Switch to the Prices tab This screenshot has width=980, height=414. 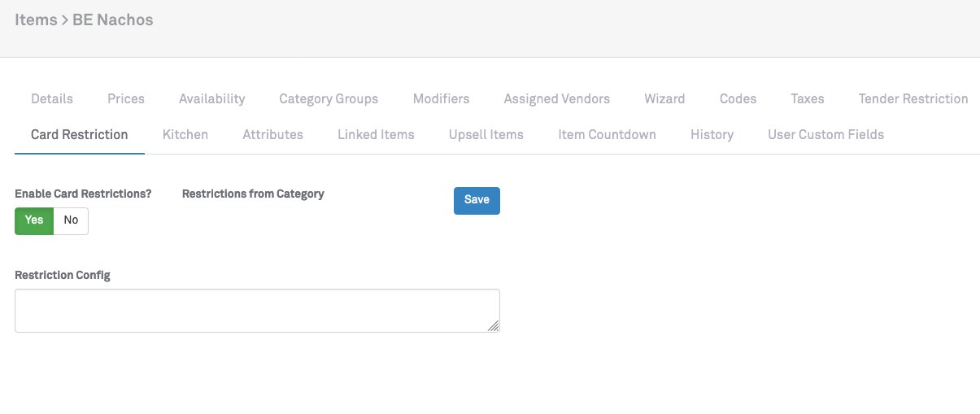tap(126, 99)
